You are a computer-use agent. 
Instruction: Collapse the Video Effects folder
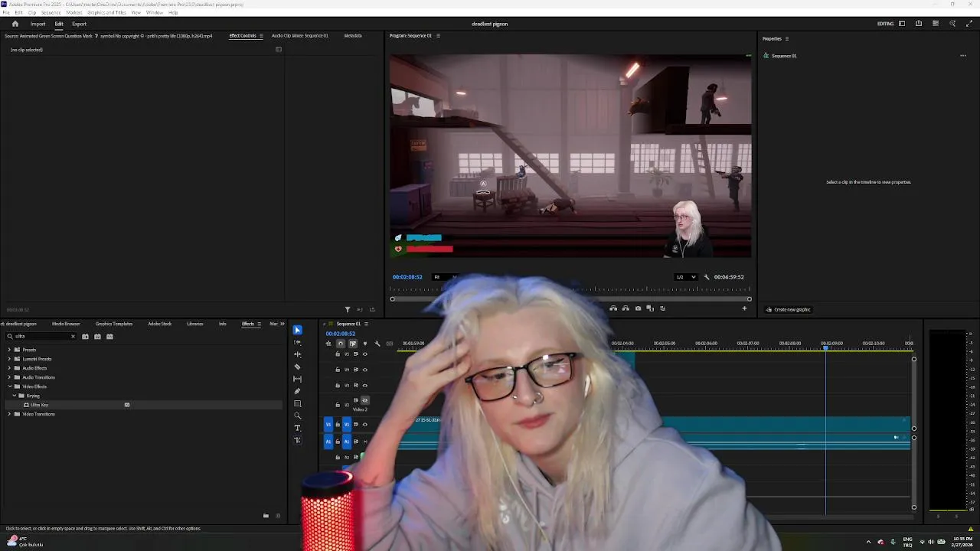coord(9,386)
